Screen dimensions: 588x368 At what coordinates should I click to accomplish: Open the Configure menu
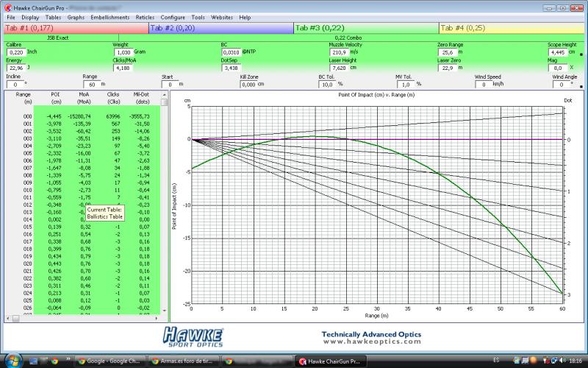pyautogui.click(x=173, y=17)
